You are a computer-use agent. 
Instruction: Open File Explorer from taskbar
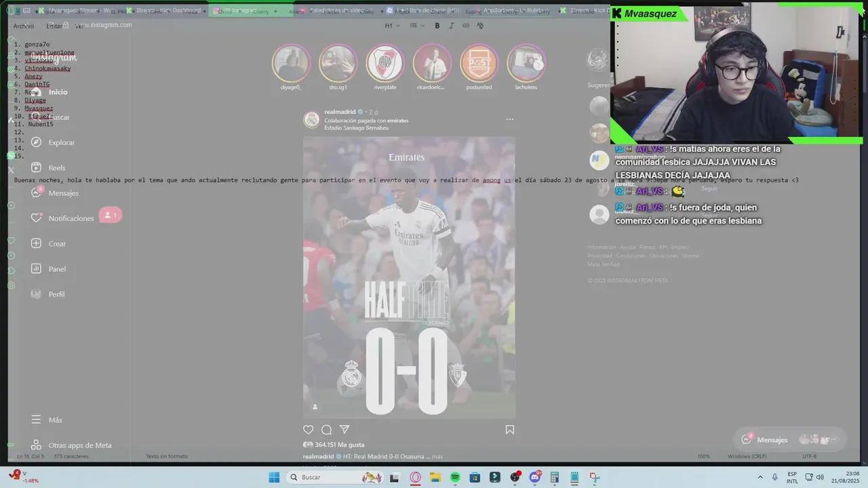(x=435, y=477)
